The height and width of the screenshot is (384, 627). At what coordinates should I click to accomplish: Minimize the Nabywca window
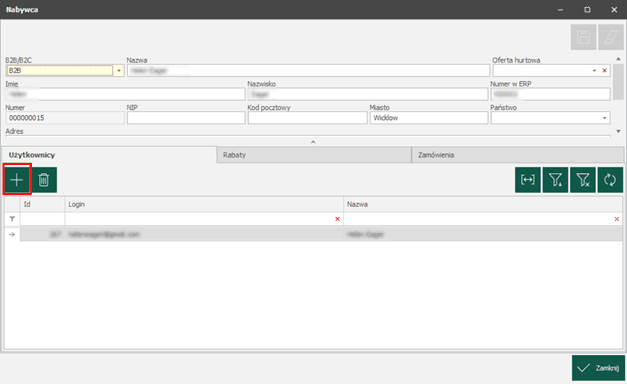(560, 10)
